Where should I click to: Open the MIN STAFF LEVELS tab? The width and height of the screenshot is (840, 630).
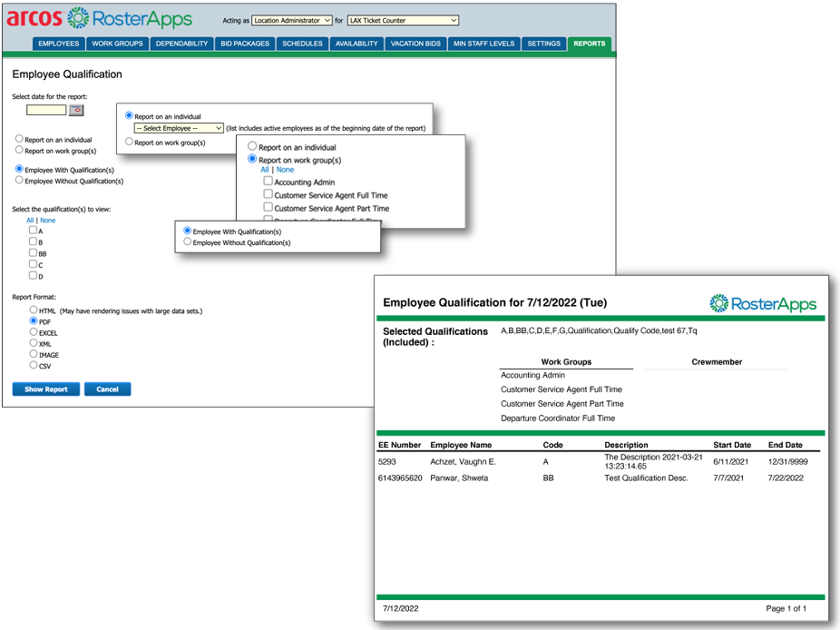coord(483,44)
